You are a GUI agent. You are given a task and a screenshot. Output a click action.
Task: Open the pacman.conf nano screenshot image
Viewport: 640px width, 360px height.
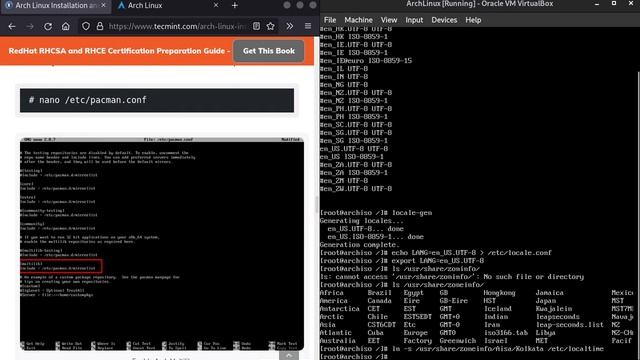162,244
